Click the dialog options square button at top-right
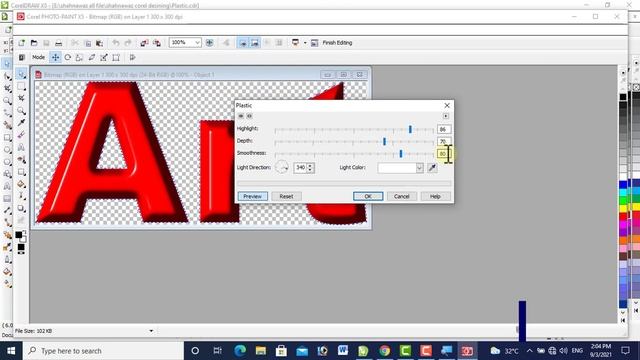Image resolution: width=640 pixels, height=360 pixels. coord(446,116)
